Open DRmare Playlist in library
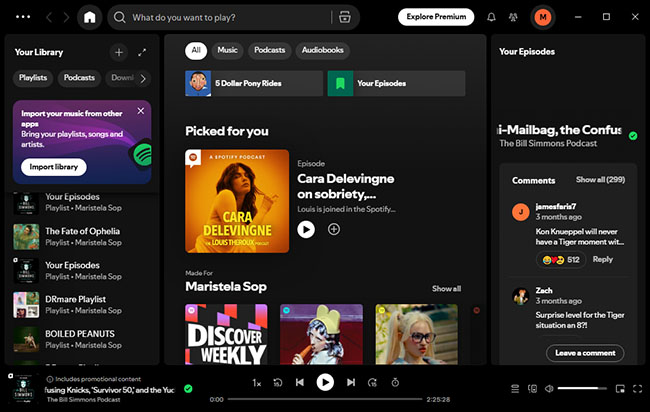 pos(82,305)
